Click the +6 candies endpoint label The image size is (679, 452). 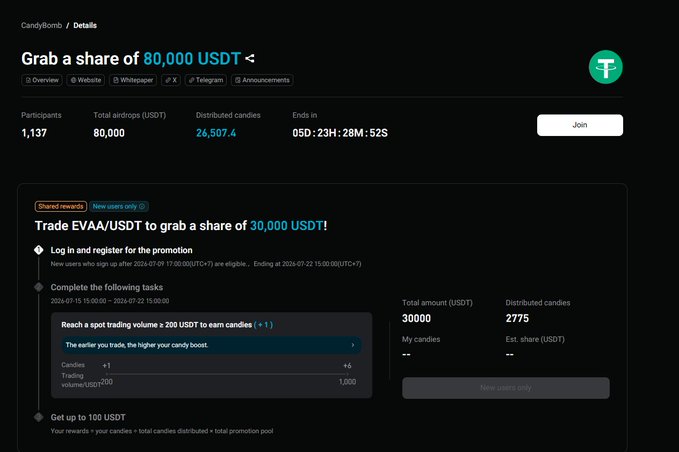(x=347, y=366)
